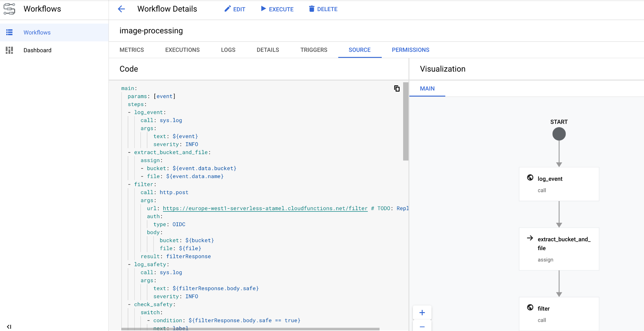The height and width of the screenshot is (331, 644).
Task: Zoom out the visualization with minus
Action: pos(422,327)
